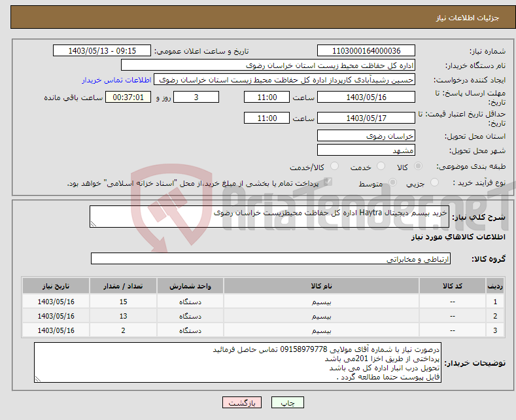
Task: Click the resize handle of توضیحات خریدار text area
Action: click(37, 379)
